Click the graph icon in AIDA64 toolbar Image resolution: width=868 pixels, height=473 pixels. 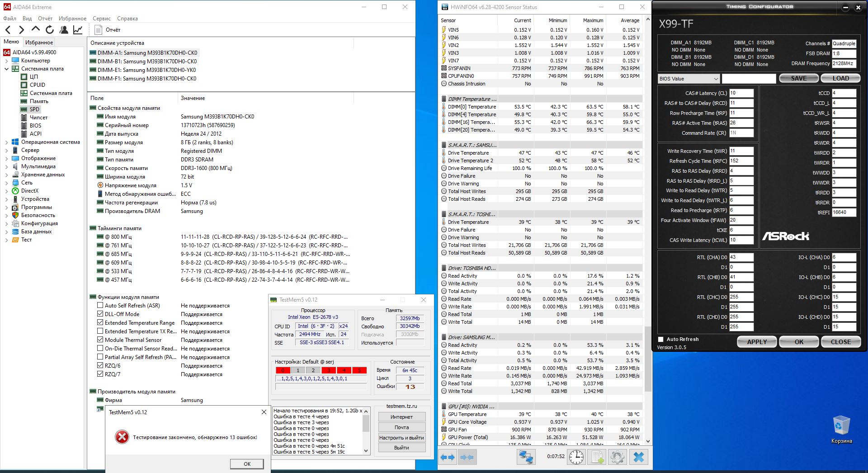tap(78, 30)
